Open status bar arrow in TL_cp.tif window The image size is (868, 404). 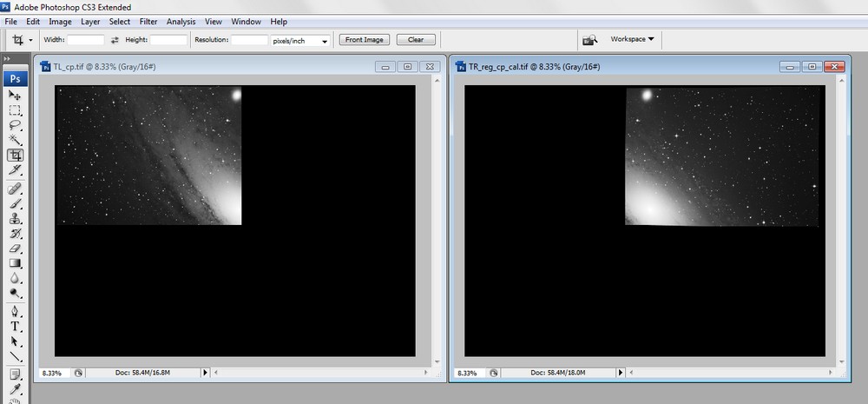click(206, 373)
